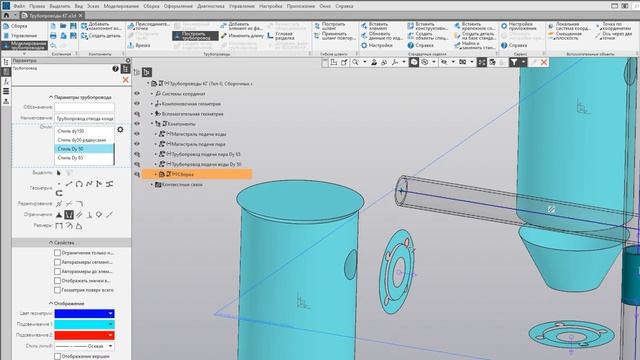640x360 pixels.
Task: Click the undo arrow icon
Action: pyautogui.click(x=53, y=45)
